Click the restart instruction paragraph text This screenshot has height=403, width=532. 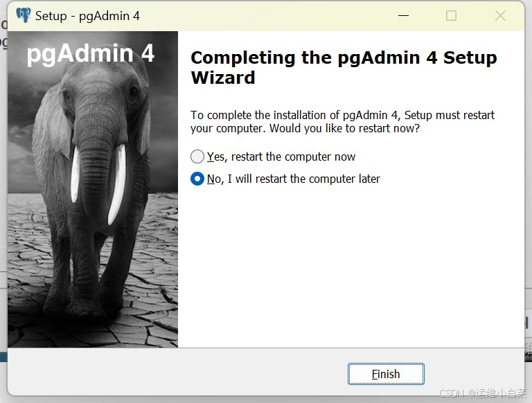pyautogui.click(x=343, y=122)
